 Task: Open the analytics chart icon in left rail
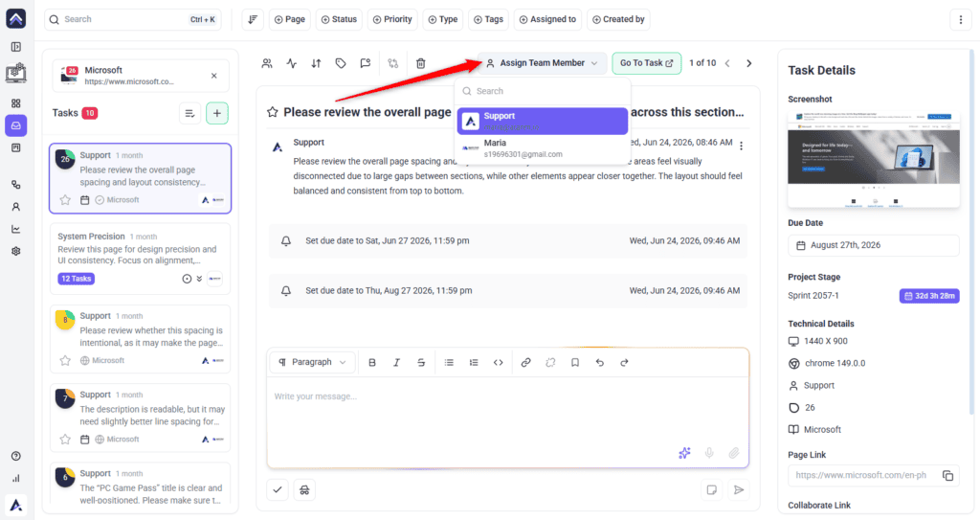pos(16,229)
